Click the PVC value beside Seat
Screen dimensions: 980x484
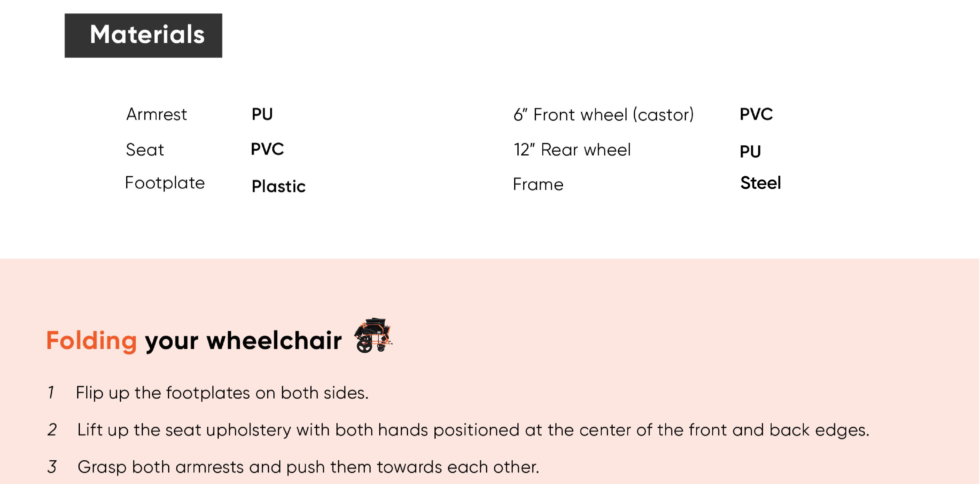click(x=267, y=149)
